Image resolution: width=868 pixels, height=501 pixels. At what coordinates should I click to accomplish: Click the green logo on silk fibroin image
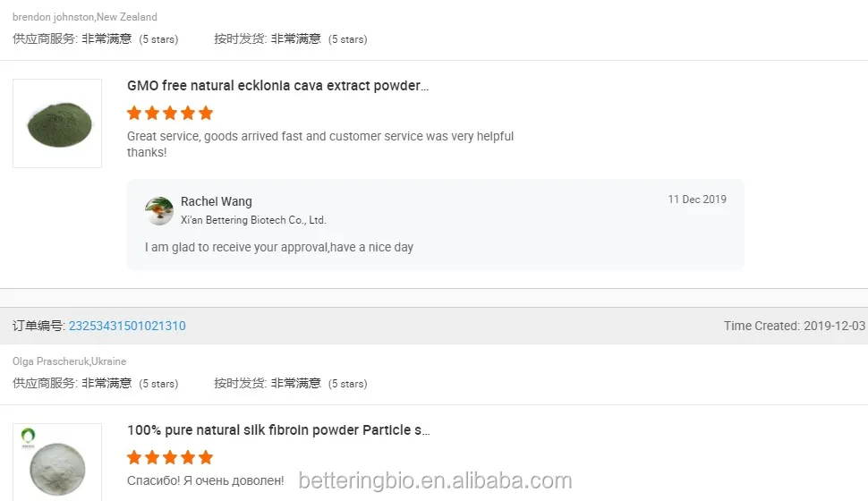coord(29,436)
